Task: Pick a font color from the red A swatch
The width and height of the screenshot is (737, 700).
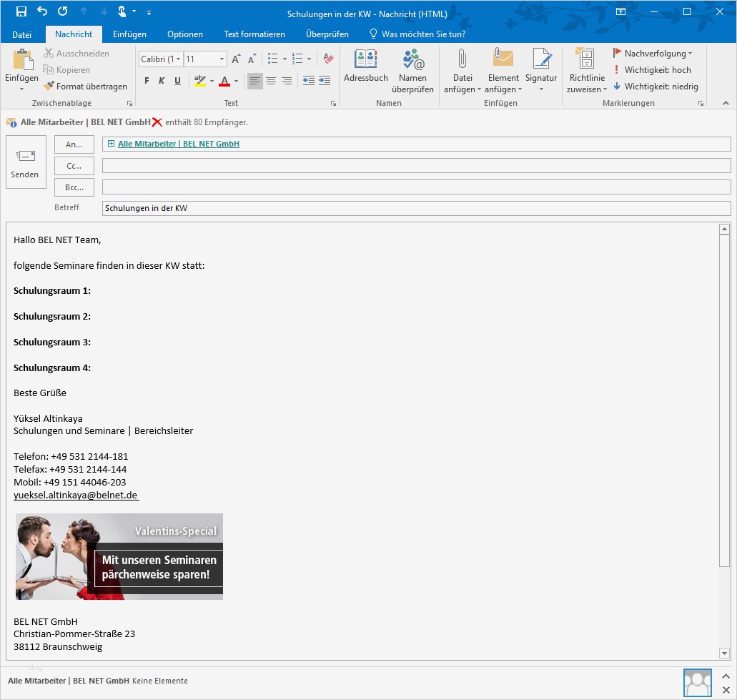Action: tap(226, 81)
